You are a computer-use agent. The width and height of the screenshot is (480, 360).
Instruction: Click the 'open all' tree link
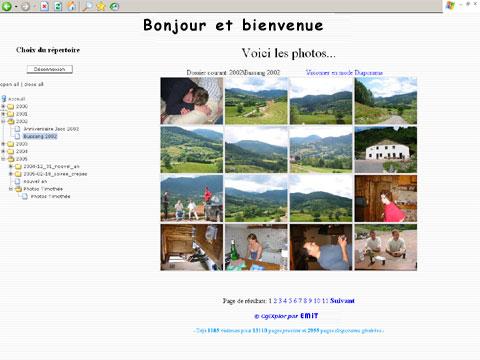[10, 84]
